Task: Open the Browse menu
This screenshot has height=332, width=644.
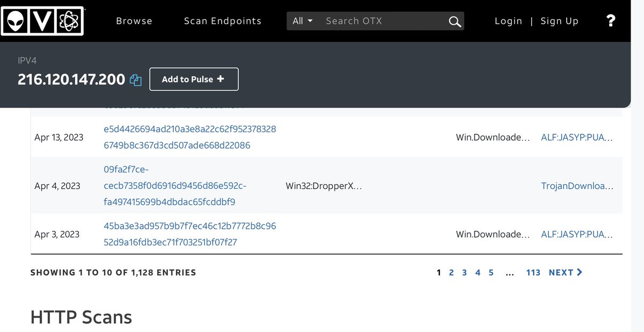Action: point(134,21)
